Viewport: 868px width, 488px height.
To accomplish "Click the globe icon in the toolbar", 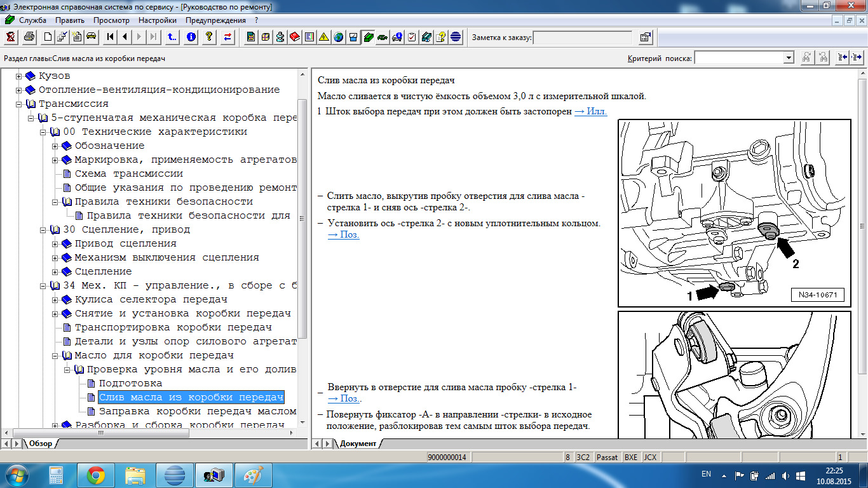I will tap(338, 37).
